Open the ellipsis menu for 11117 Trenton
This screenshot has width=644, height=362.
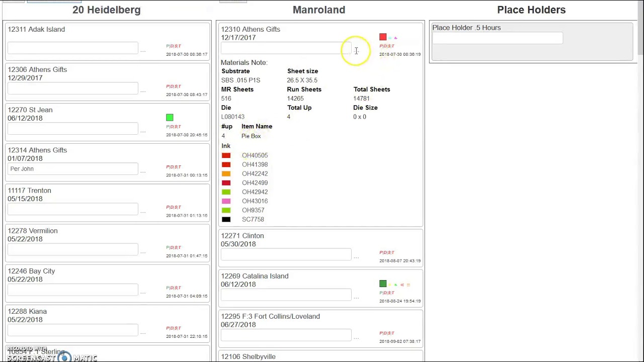pyautogui.click(x=143, y=212)
